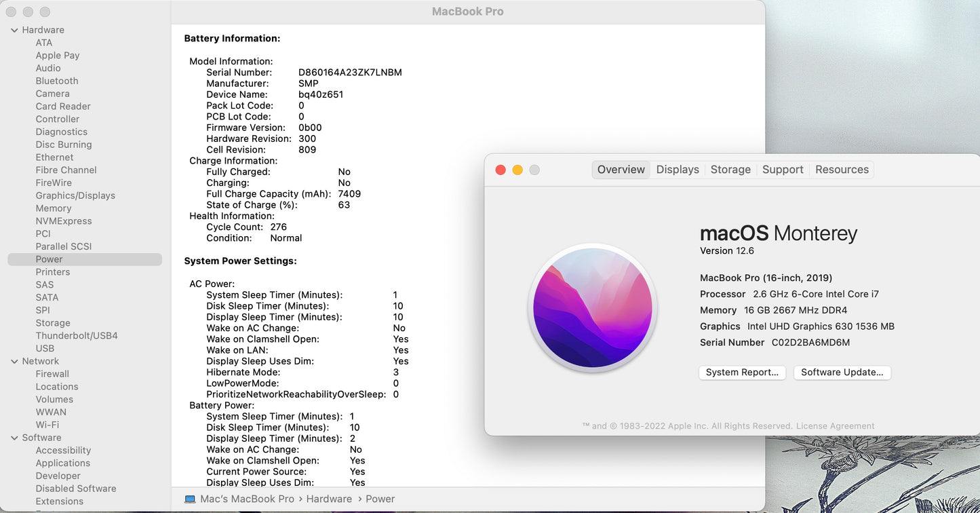This screenshot has width=980, height=513.
Task: Select Ethernet in the sidebar
Action: 54,157
